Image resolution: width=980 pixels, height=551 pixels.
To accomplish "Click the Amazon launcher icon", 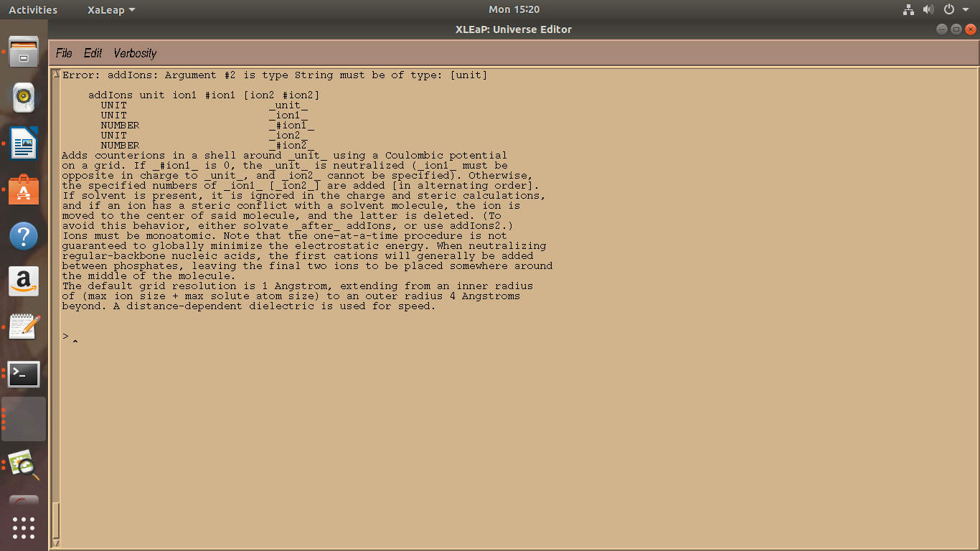I will click(24, 282).
